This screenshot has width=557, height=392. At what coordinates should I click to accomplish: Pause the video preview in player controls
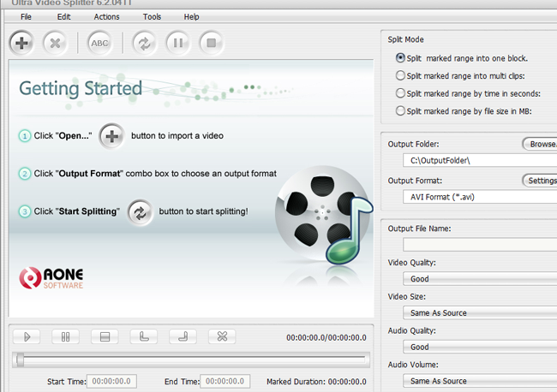coord(66,336)
